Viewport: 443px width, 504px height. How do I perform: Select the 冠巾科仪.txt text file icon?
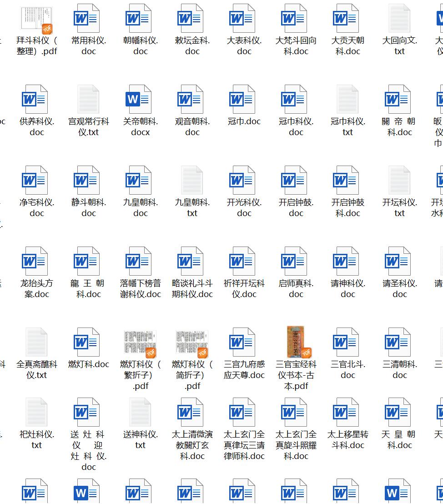click(347, 99)
